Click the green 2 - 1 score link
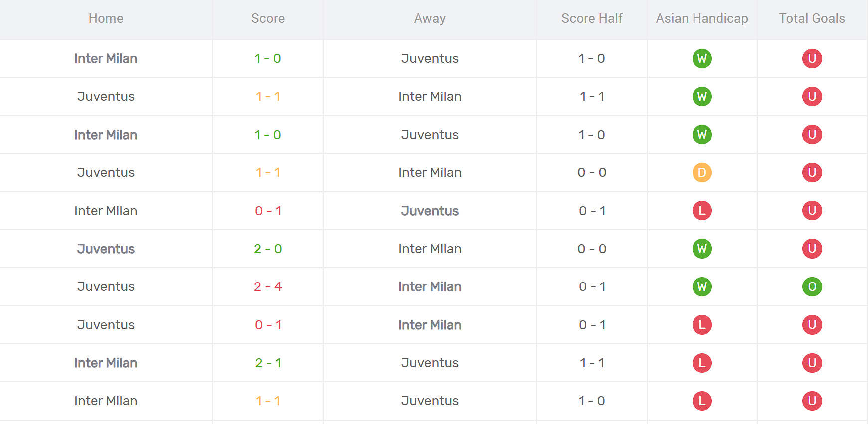 click(x=268, y=363)
